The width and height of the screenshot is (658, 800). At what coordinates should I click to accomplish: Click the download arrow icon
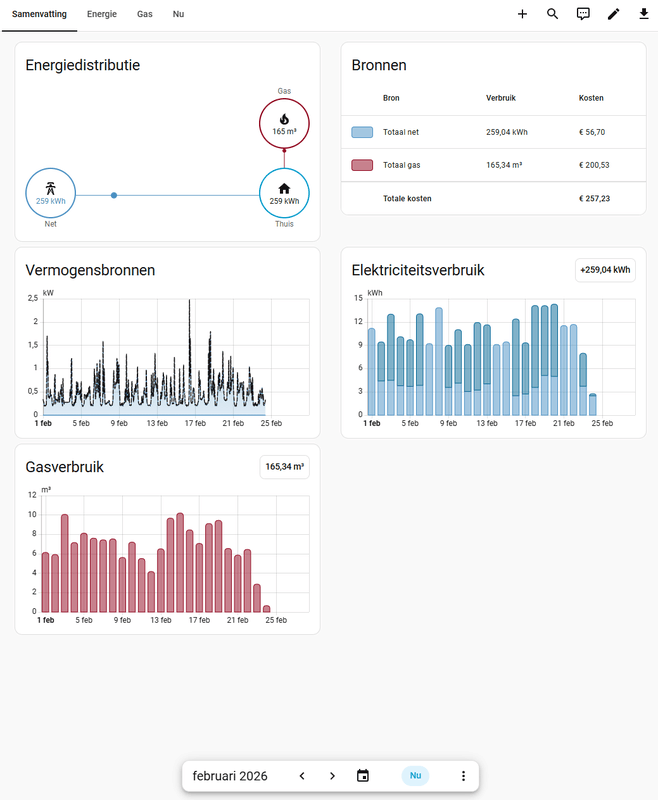click(644, 14)
